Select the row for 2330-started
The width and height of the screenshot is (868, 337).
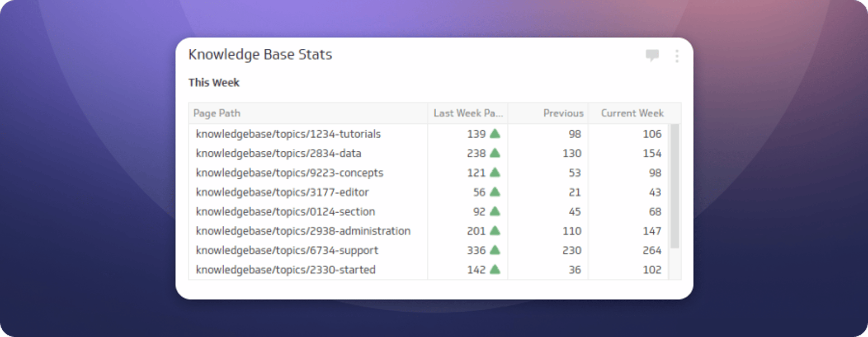pyautogui.click(x=285, y=270)
